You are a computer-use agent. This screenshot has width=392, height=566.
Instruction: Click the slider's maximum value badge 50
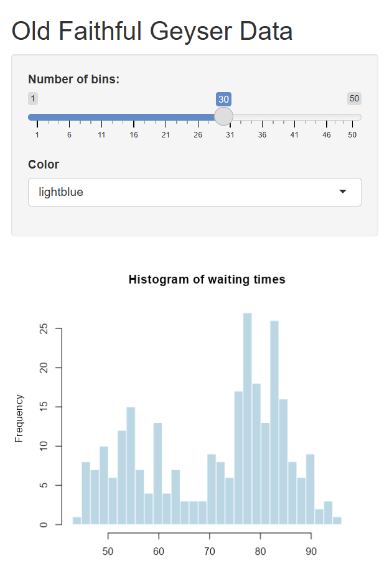coord(354,98)
